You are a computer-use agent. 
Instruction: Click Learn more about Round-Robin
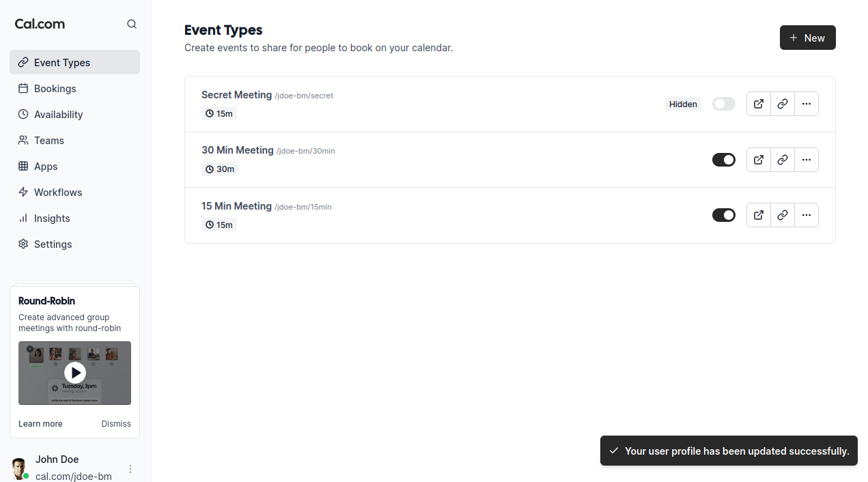pos(40,424)
